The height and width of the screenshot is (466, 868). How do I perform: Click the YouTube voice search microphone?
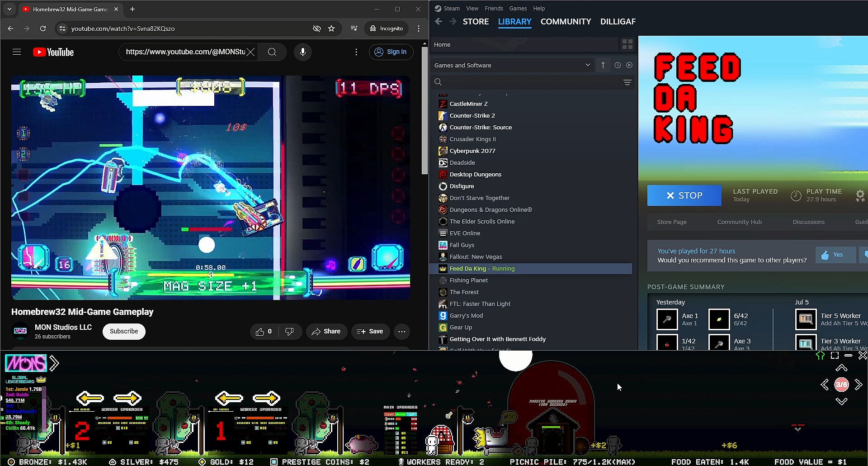[303, 52]
